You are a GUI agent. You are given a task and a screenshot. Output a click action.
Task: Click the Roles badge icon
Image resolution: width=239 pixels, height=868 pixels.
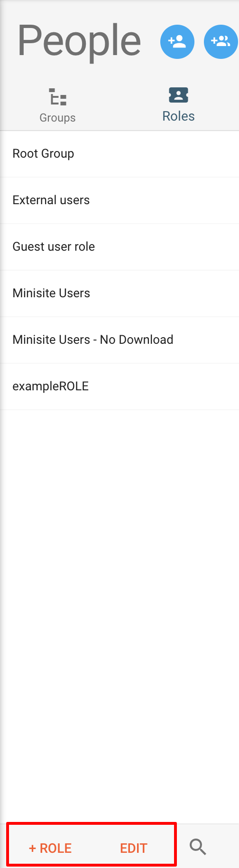178,95
